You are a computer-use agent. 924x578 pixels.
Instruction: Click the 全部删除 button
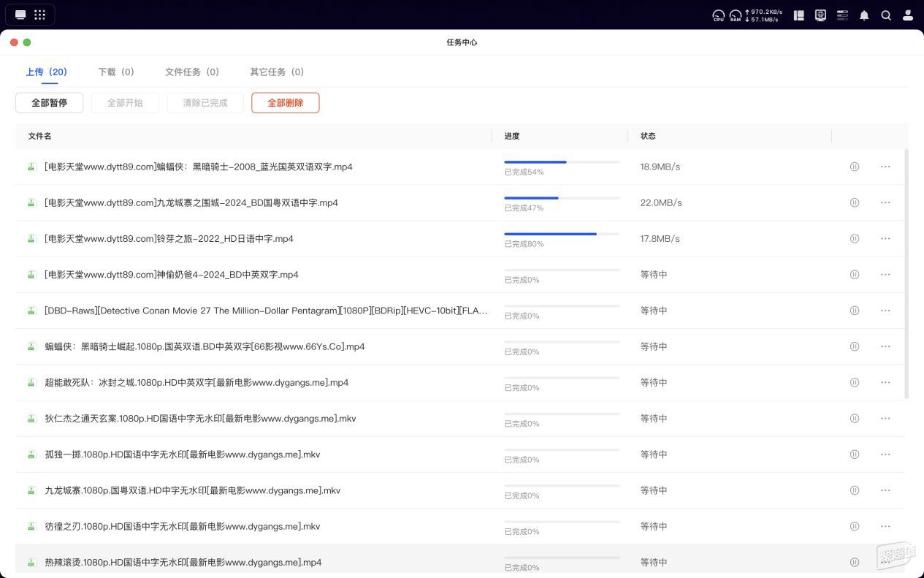coord(285,103)
